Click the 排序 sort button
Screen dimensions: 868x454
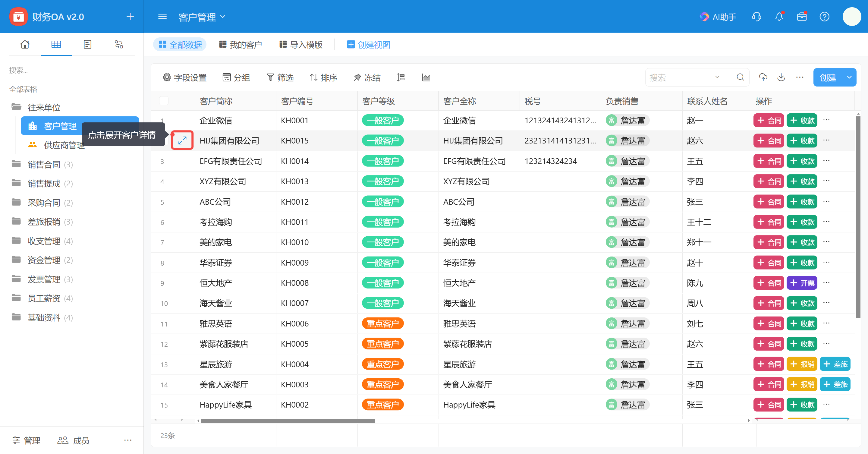point(323,77)
